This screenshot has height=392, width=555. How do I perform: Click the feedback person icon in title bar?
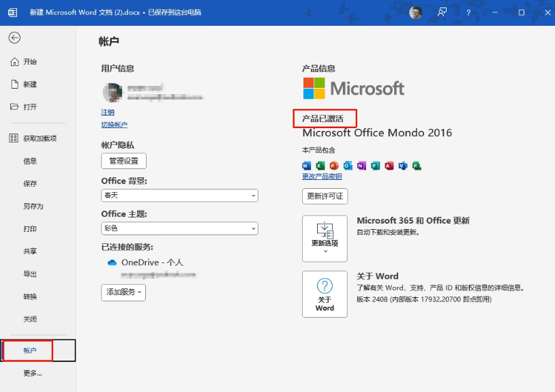coord(442,12)
